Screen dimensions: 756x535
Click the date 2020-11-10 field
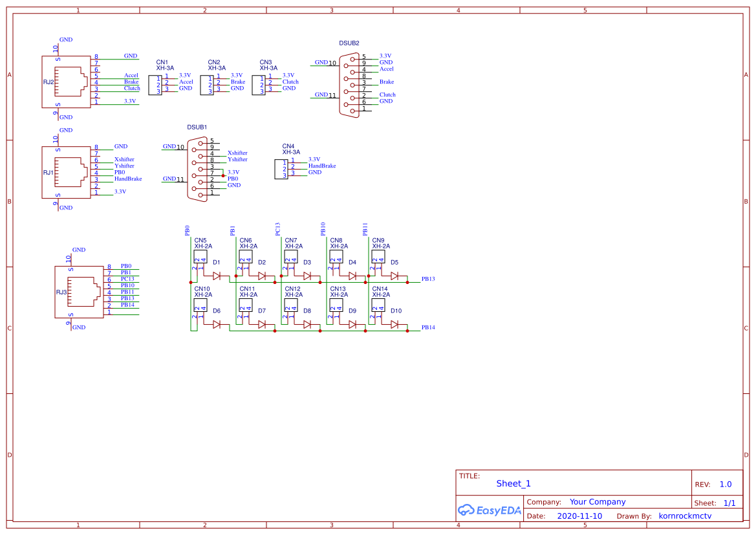579,516
